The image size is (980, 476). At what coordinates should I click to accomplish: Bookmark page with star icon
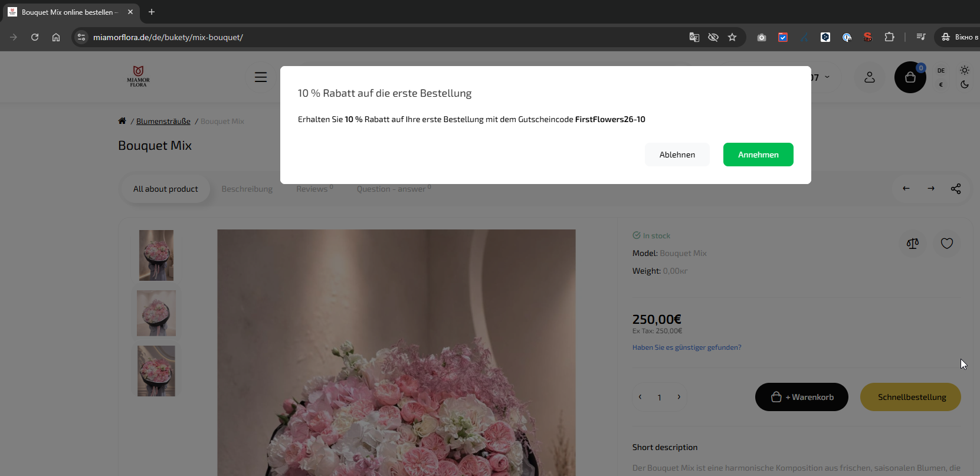[x=732, y=37]
